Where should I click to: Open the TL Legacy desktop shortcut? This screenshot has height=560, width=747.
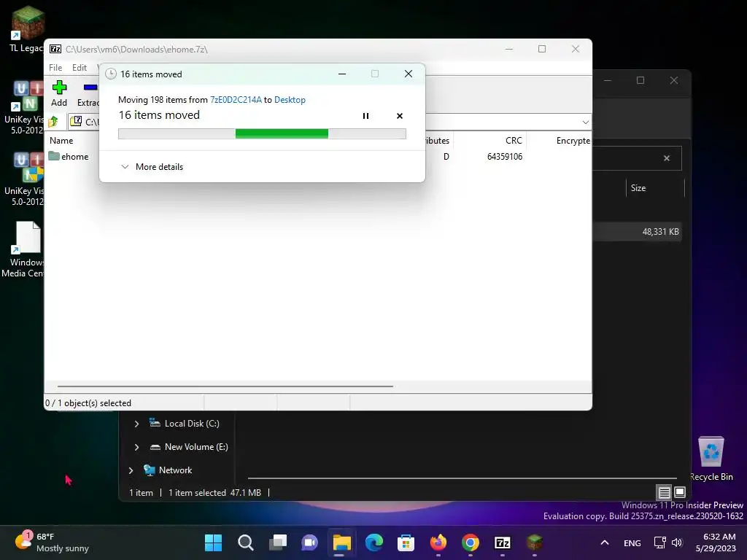point(26,28)
